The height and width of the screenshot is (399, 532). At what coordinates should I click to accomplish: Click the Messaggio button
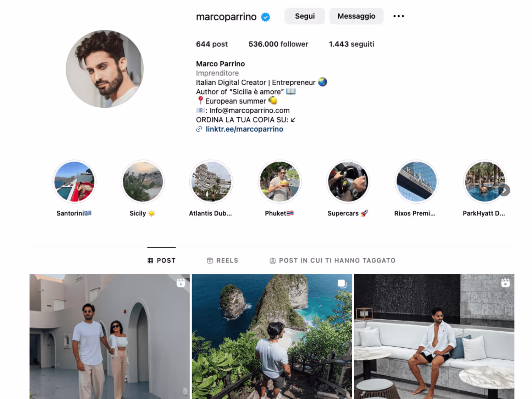[356, 16]
